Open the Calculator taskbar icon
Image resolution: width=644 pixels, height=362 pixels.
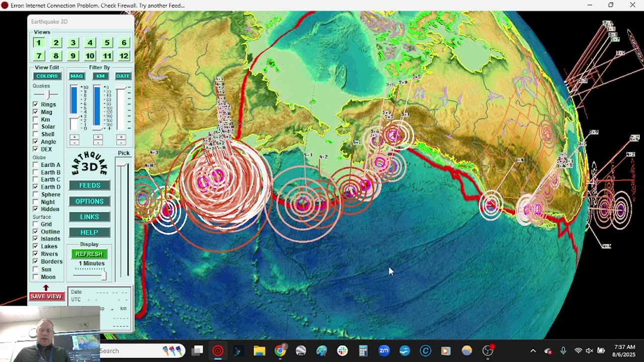click(363, 350)
